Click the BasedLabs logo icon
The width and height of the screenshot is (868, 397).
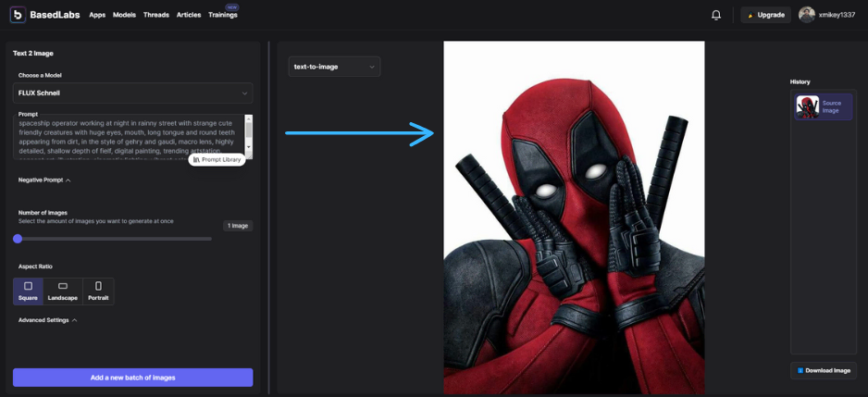click(x=18, y=15)
